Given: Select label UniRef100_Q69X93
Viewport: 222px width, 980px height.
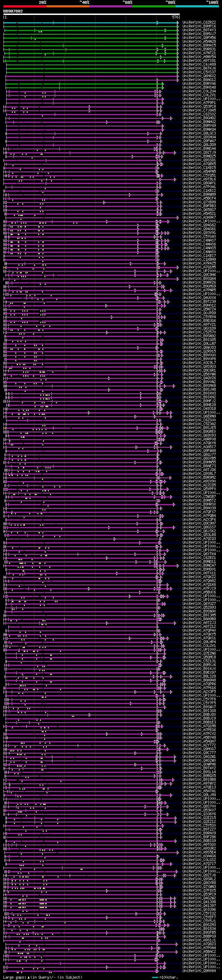Looking at the screenshot, I should (199, 436).
